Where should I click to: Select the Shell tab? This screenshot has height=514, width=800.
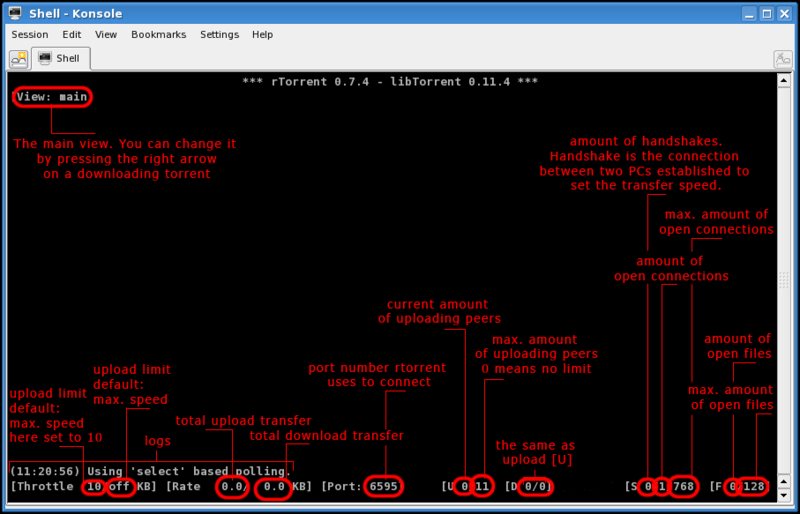[61, 58]
